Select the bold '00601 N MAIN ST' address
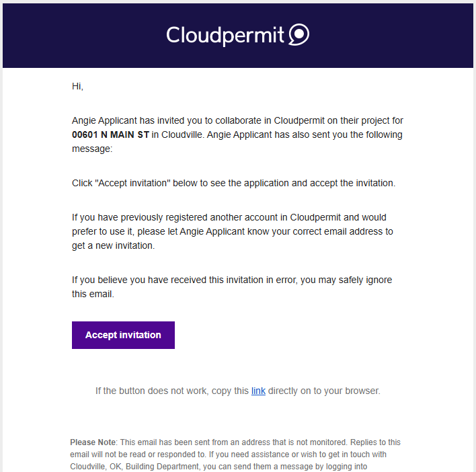Image resolution: width=476 pixels, height=472 pixels. click(x=110, y=134)
